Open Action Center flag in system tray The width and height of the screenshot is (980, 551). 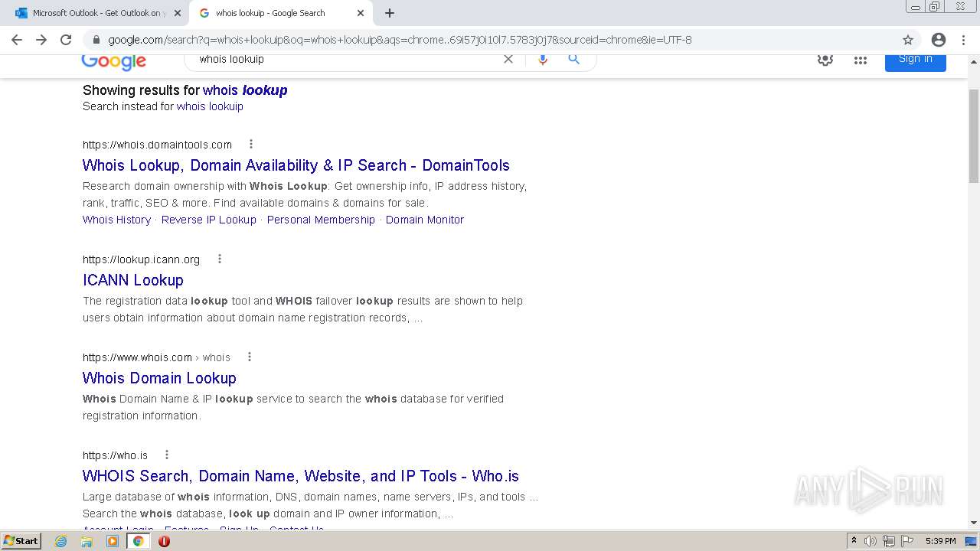tap(907, 541)
